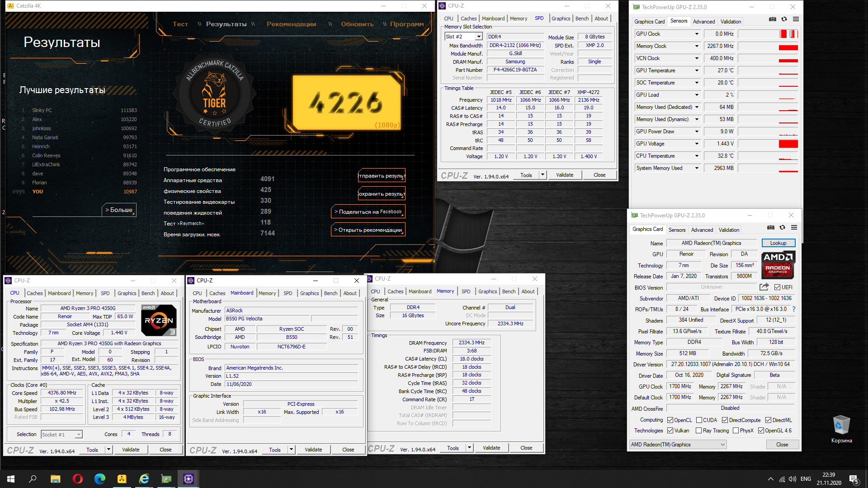Click the AMD Radeon Graphics logo
Screen dimensions: 868x488
pos(778,264)
